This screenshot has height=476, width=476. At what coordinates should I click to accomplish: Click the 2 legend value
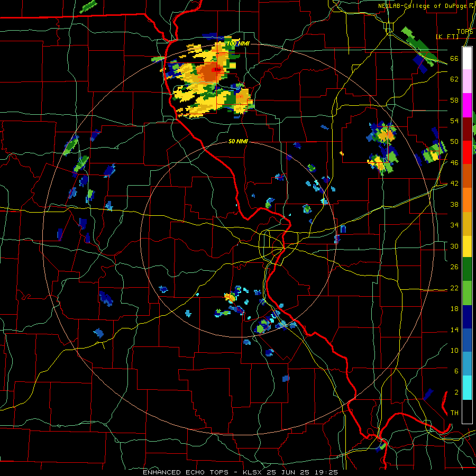coord(456,392)
